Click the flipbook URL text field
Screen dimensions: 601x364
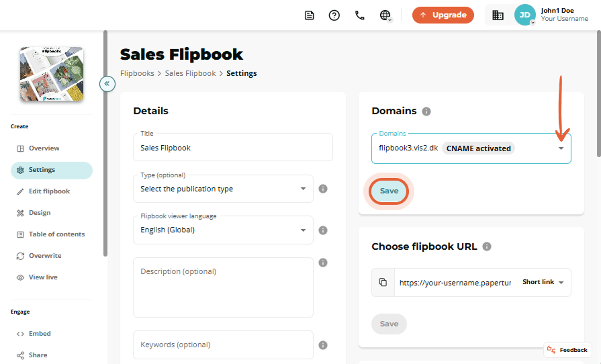(x=455, y=283)
